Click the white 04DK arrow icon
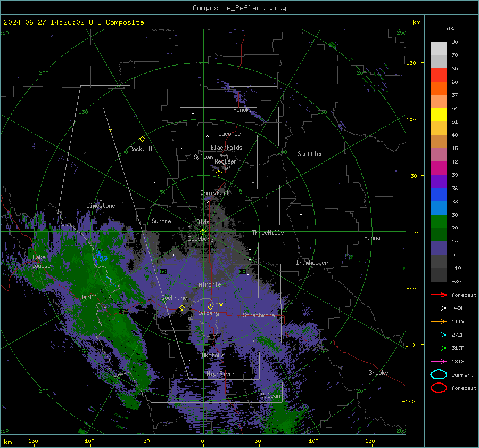Viewport: 479px width, 448px height. point(439,308)
